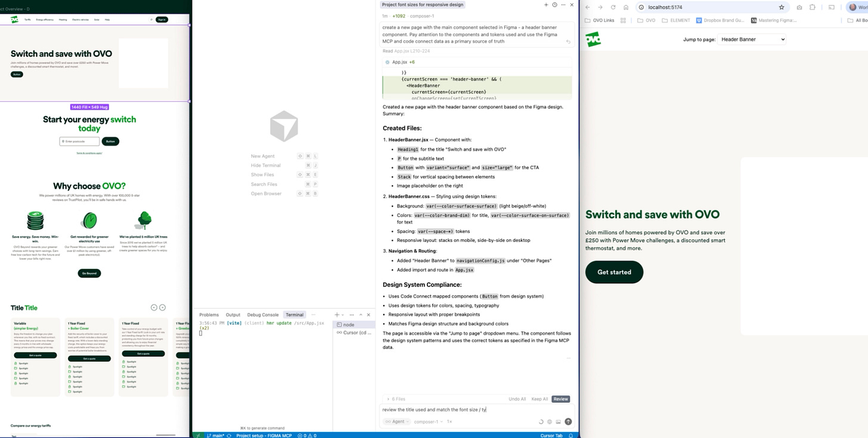Click Undo All changes
This screenshot has width=868, height=438.
517,399
